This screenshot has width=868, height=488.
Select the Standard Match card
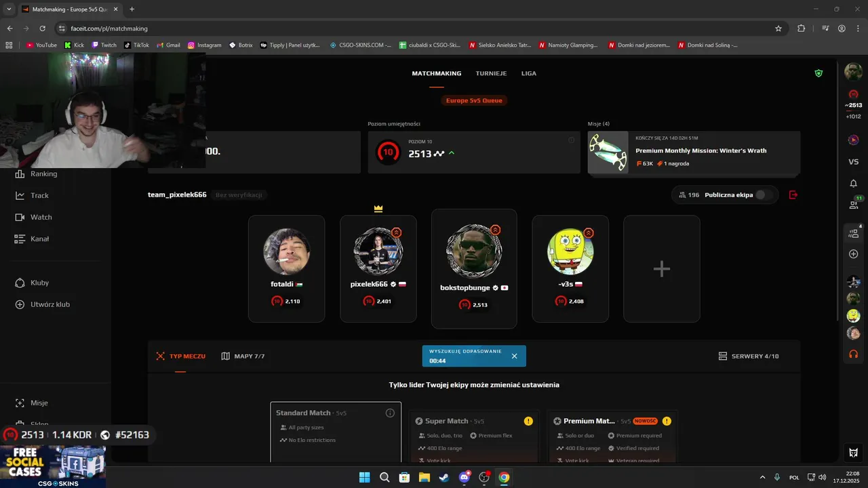click(x=336, y=432)
